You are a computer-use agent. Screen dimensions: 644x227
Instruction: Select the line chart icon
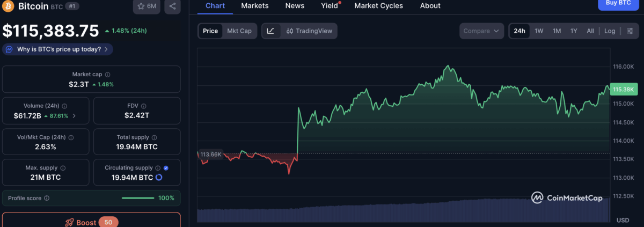point(270,31)
